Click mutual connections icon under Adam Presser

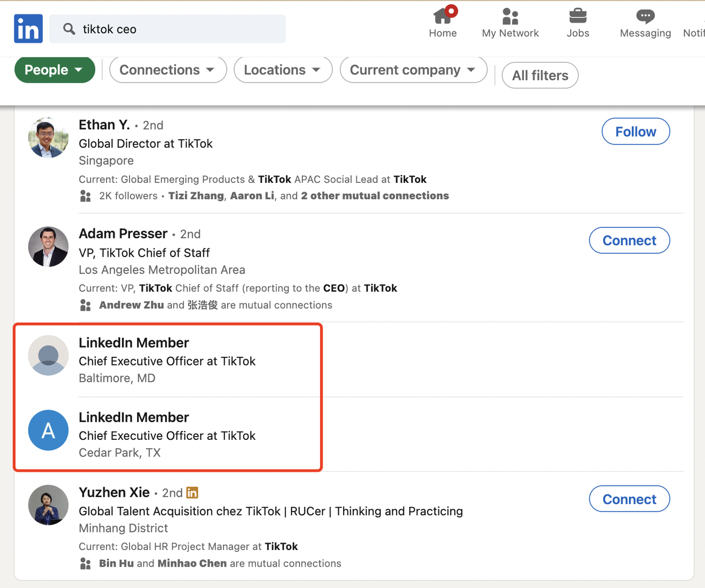tap(85, 305)
